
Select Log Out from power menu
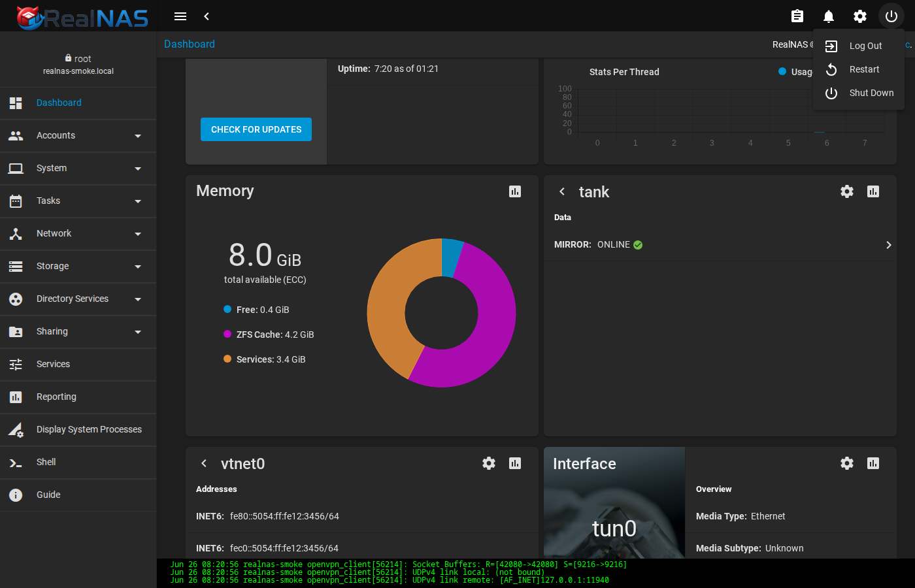[859, 46]
